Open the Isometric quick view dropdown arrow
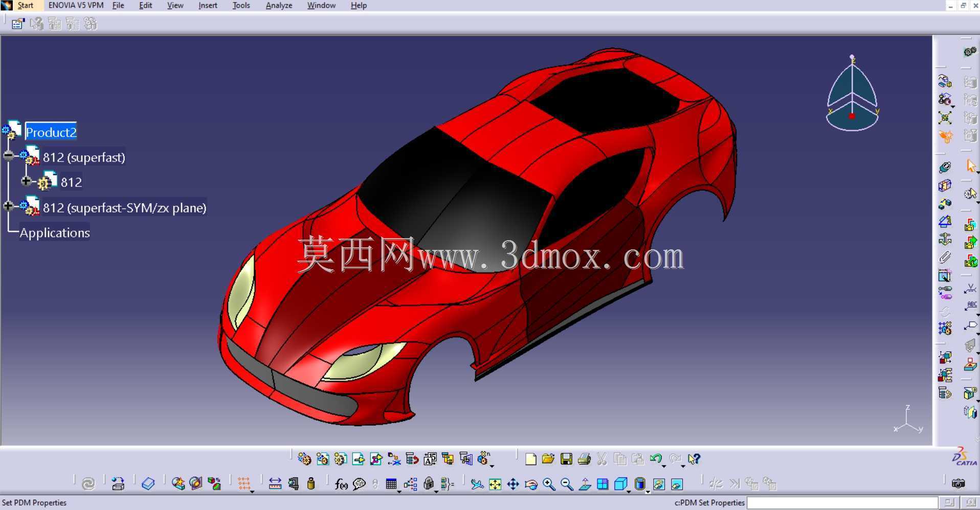Viewport: 980px width, 510px height. 629,491
